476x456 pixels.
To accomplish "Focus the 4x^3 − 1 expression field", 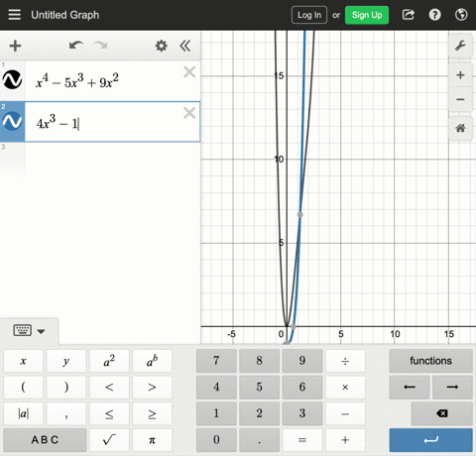I will pyautogui.click(x=112, y=122).
